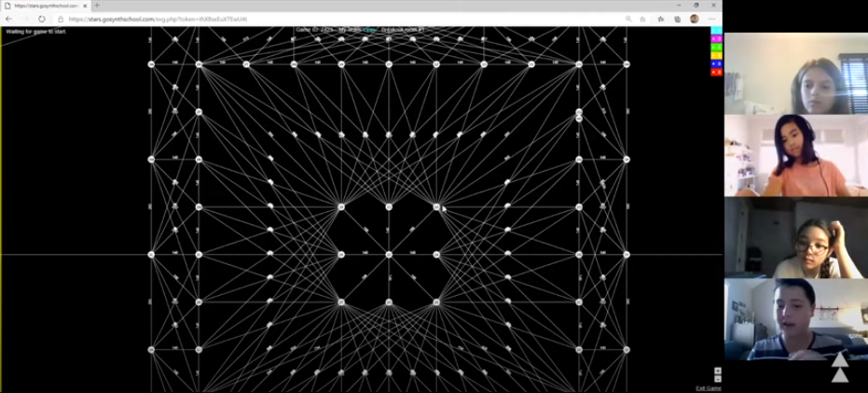Click the magnifier zoom icon in address bar
The height and width of the screenshot is (393, 868).
coord(628,19)
